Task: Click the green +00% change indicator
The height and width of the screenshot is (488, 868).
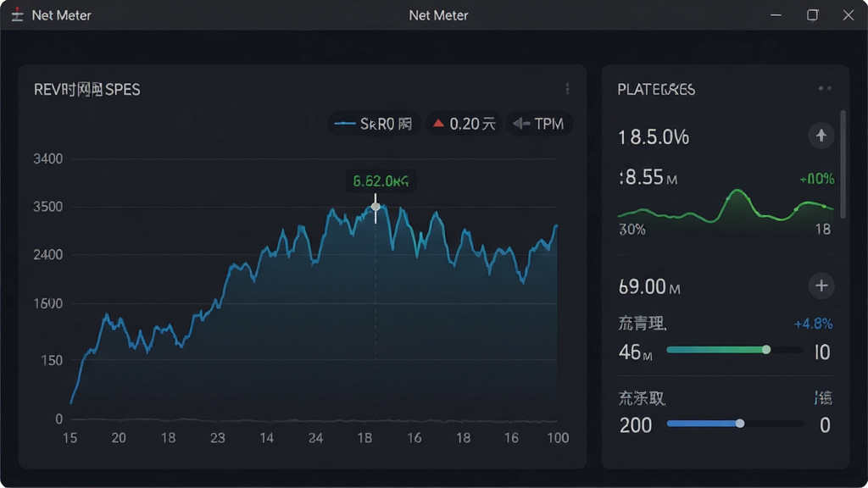Action: pos(816,179)
